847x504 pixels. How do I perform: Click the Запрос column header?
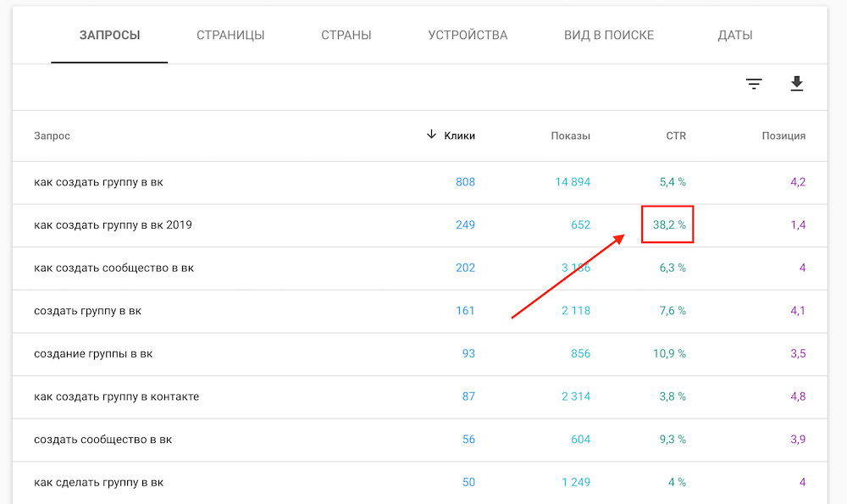pyautogui.click(x=52, y=135)
